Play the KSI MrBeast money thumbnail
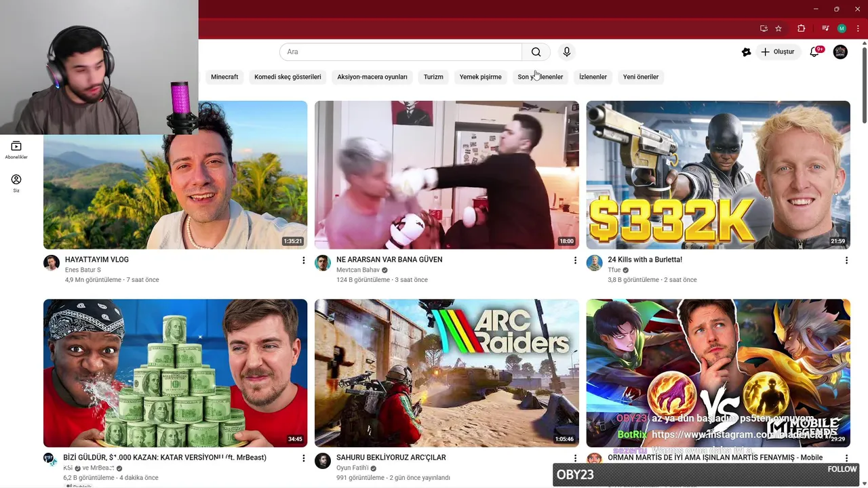The width and height of the screenshot is (868, 488). pyautogui.click(x=175, y=373)
